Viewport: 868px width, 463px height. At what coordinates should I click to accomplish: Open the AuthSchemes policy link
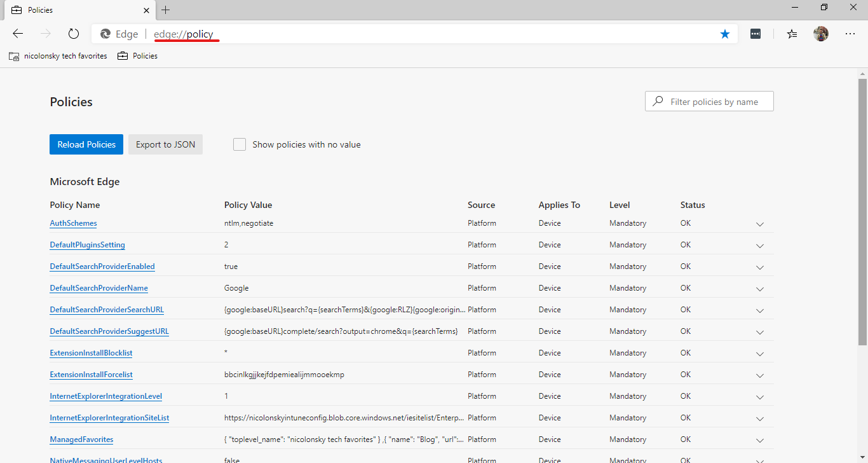(73, 223)
